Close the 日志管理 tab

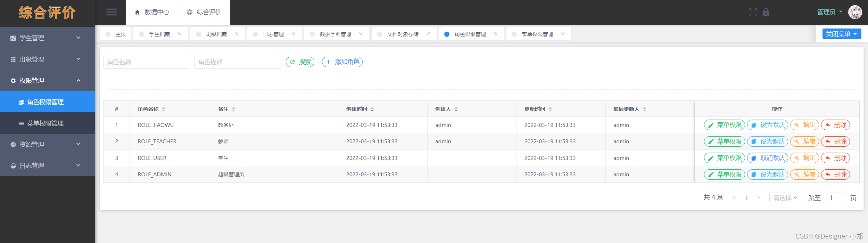pos(294,34)
